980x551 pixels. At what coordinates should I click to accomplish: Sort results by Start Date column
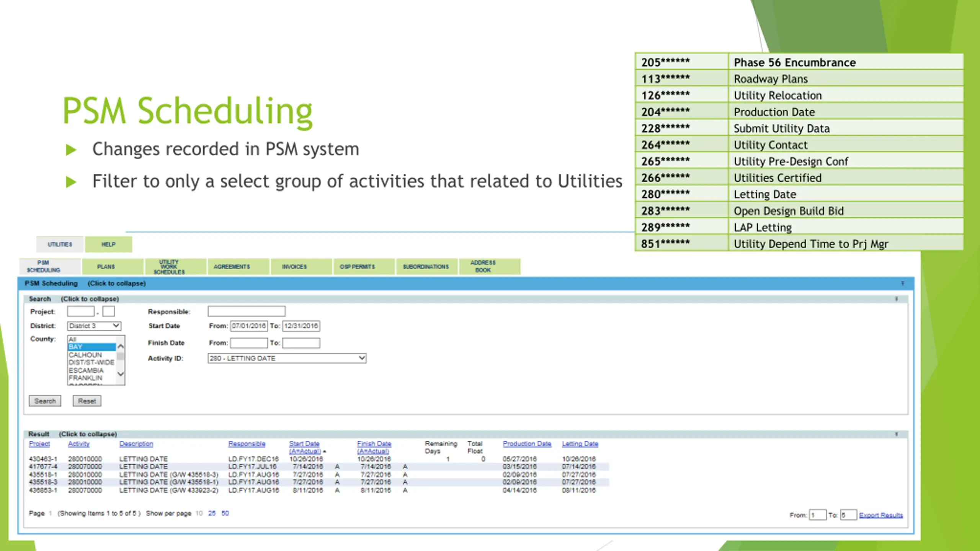click(x=304, y=444)
